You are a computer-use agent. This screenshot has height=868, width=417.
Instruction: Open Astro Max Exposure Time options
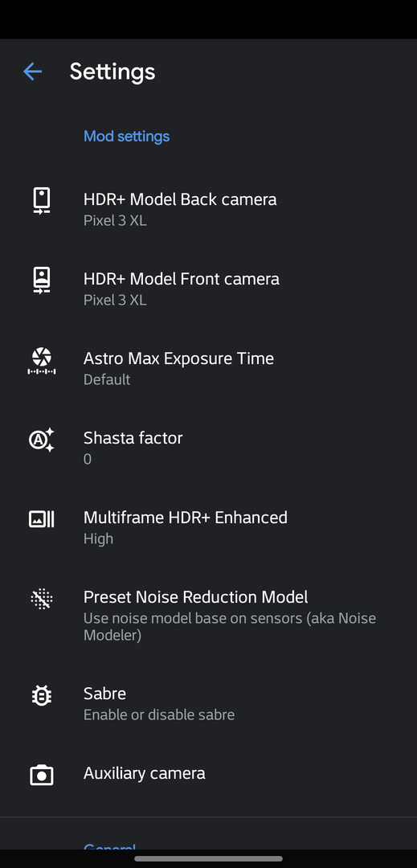click(209, 368)
